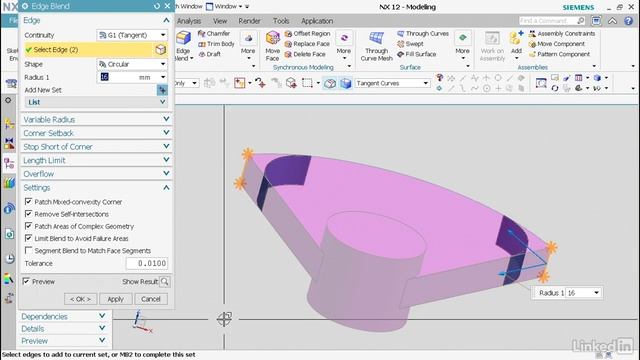The width and height of the screenshot is (640, 360).
Task: Choose Move Component command
Action: (x=557, y=44)
